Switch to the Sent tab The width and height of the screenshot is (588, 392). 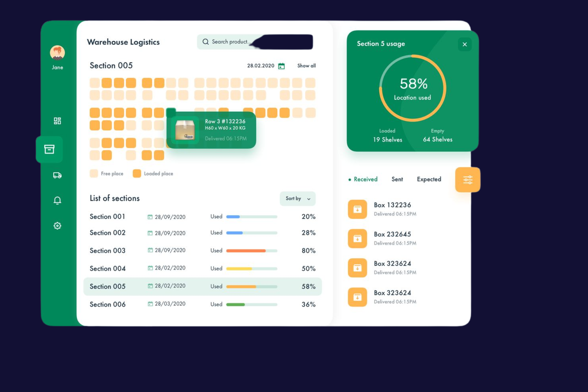(x=397, y=179)
